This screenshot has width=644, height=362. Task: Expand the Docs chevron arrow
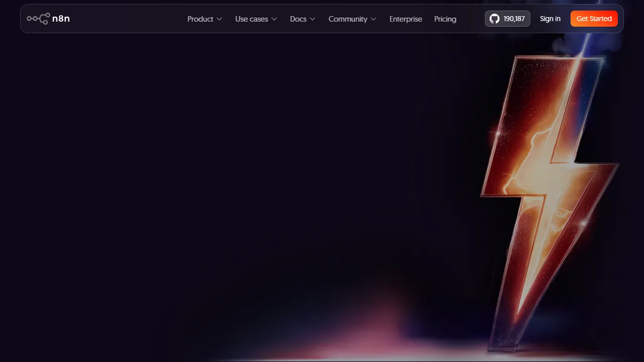click(x=312, y=19)
